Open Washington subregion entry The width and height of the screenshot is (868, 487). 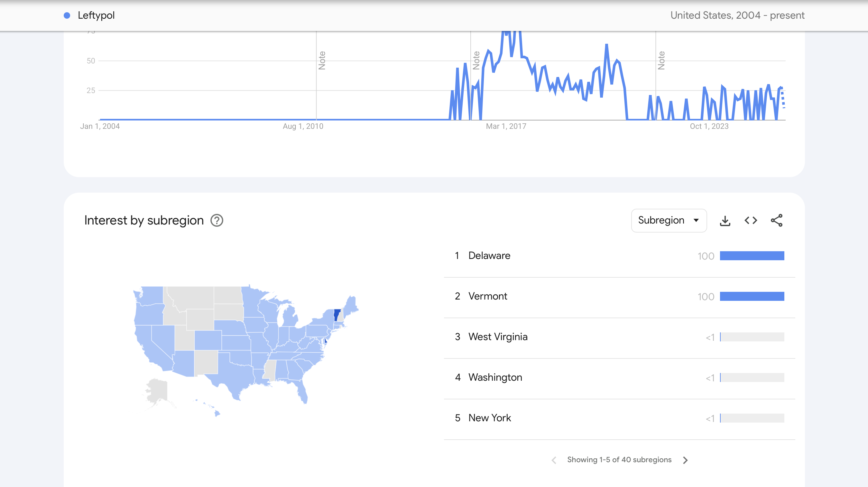[495, 377]
